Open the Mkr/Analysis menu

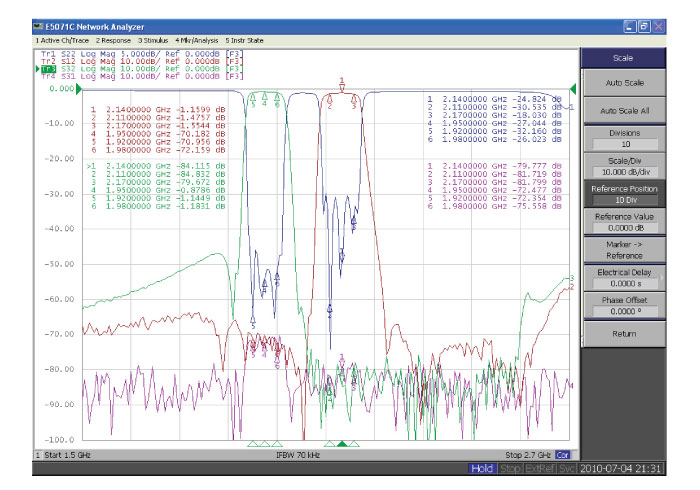pyautogui.click(x=197, y=40)
